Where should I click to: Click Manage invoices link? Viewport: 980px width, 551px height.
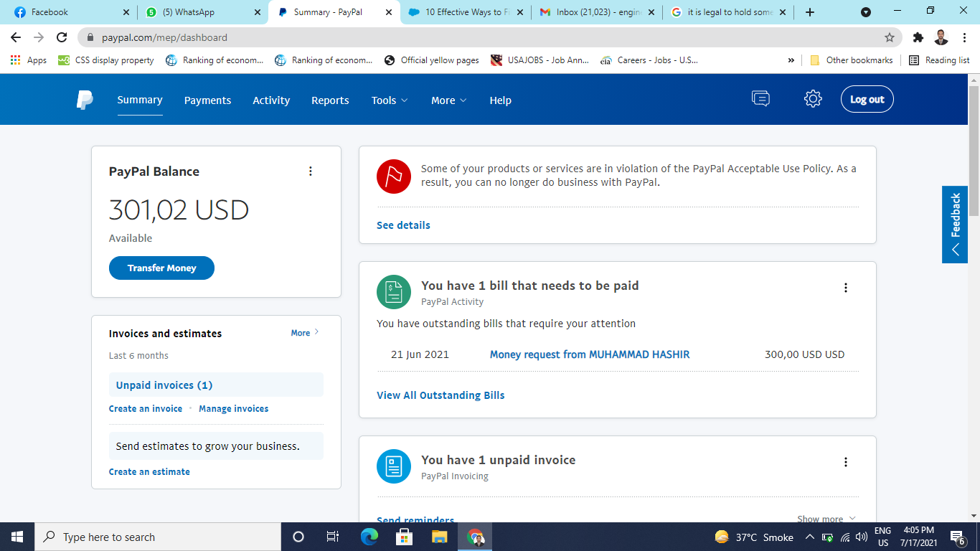234,408
